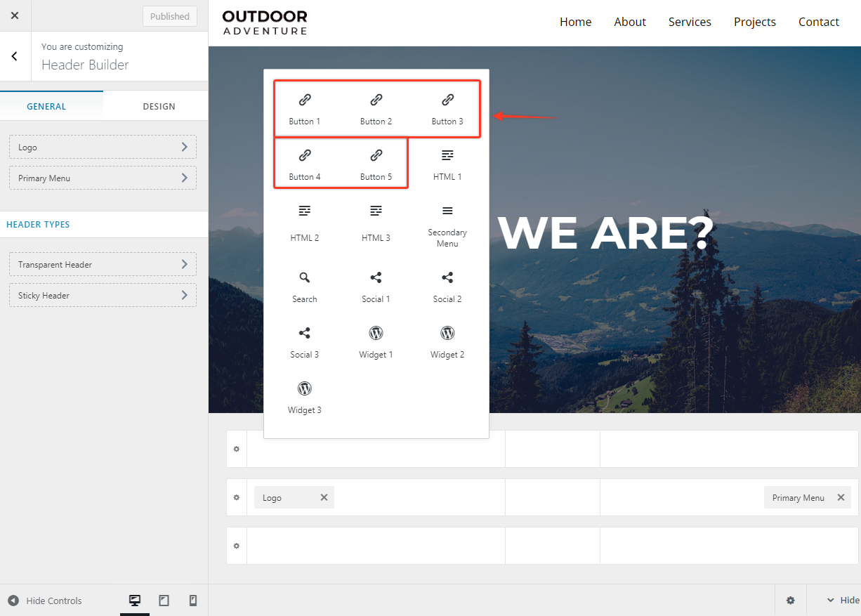This screenshot has width=861, height=616.
Task: Click the Published button
Action: (169, 16)
